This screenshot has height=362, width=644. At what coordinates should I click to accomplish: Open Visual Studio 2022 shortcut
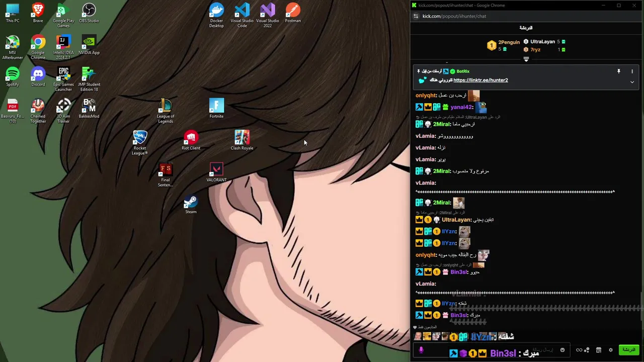tap(268, 16)
